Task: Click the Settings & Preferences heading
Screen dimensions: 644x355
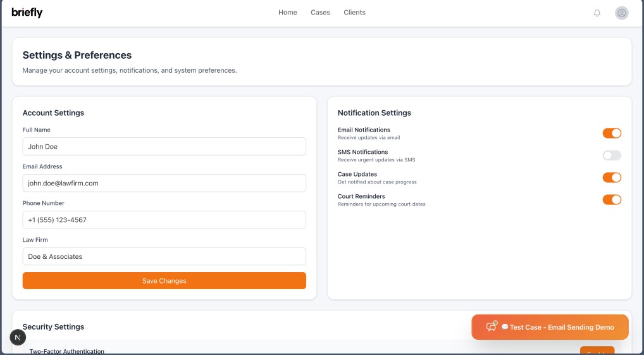Action: (x=77, y=55)
